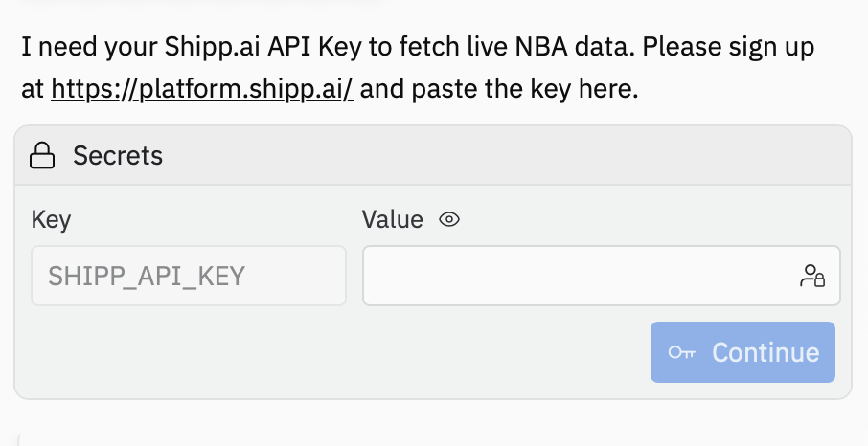This screenshot has width=868, height=446.
Task: Click the Value column label
Action: point(393,220)
